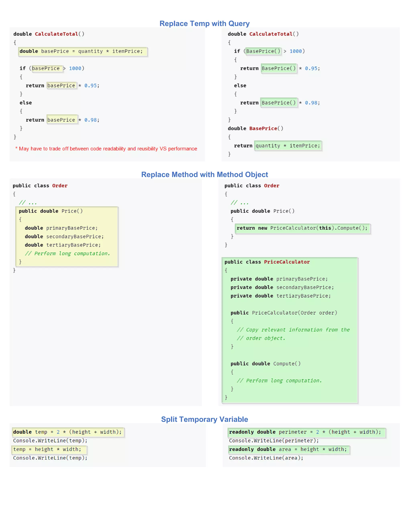
Task: Click 'Console.WriteLine(area);' line
Action: coord(266,458)
